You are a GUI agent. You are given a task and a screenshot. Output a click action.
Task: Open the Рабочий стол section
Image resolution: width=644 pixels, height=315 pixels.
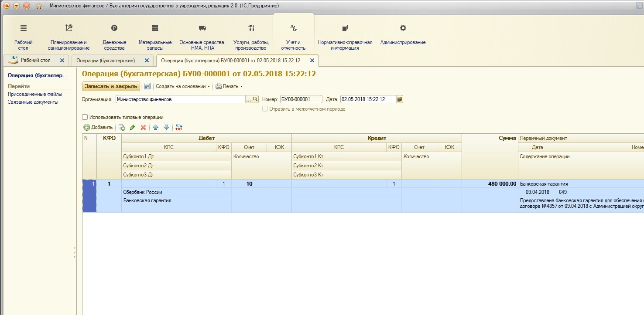23,37
